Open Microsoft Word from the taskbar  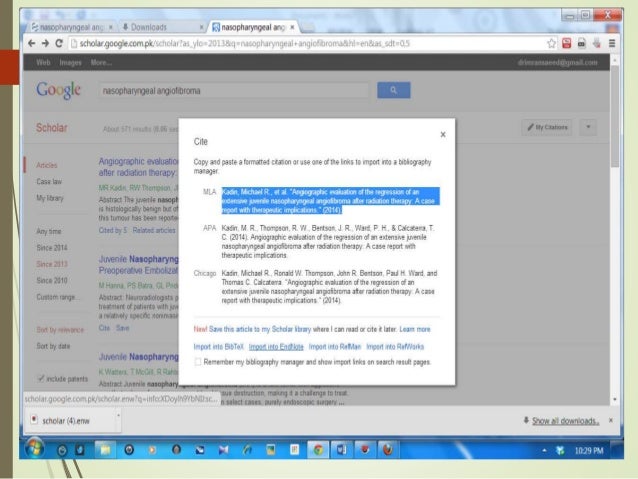point(341,449)
